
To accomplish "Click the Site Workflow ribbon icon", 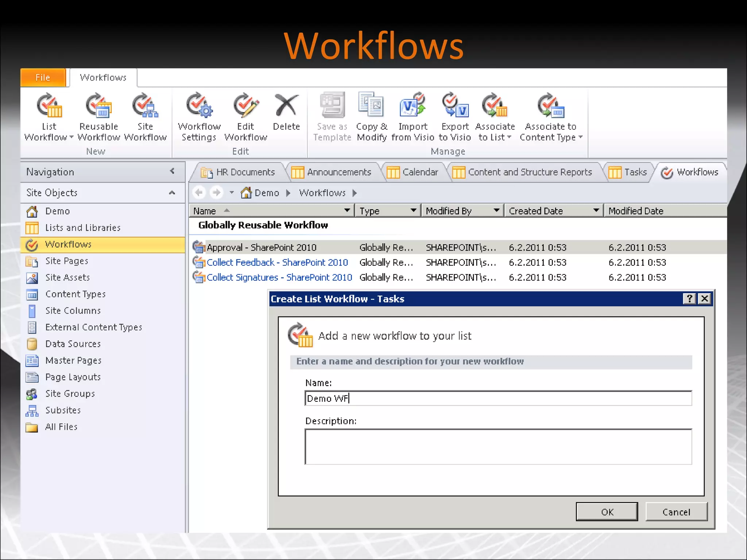I will [x=145, y=106].
